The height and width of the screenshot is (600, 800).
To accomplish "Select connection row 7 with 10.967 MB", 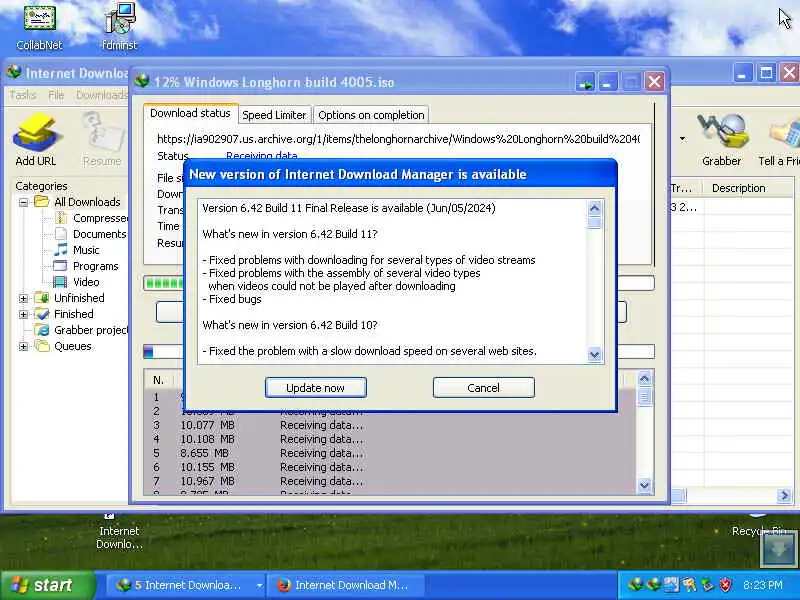I will coord(390,481).
